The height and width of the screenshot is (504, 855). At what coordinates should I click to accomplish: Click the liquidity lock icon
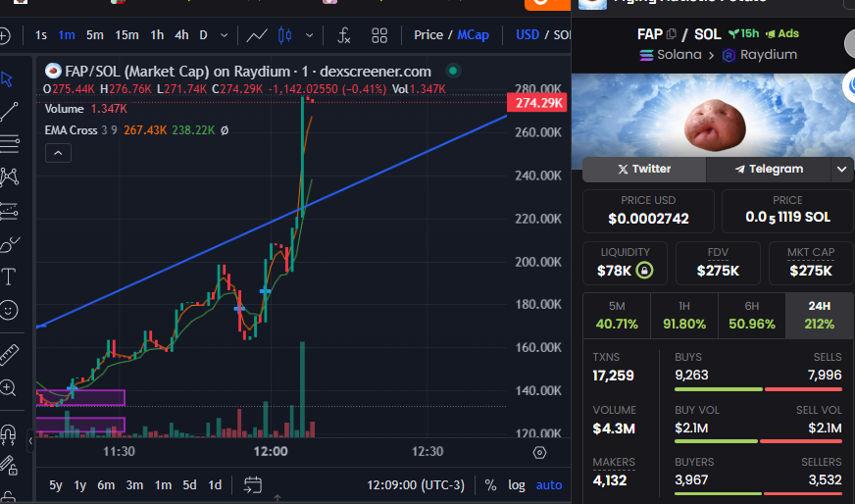[x=644, y=270]
